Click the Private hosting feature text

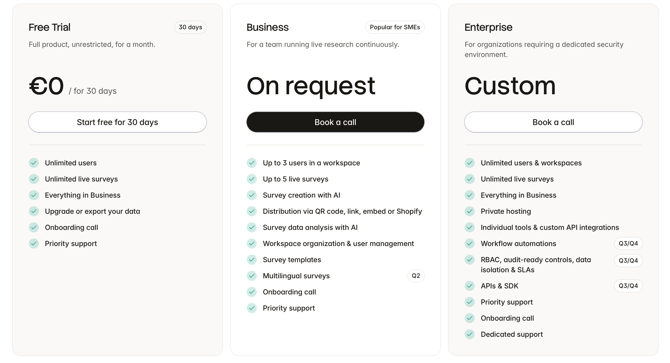tap(506, 211)
